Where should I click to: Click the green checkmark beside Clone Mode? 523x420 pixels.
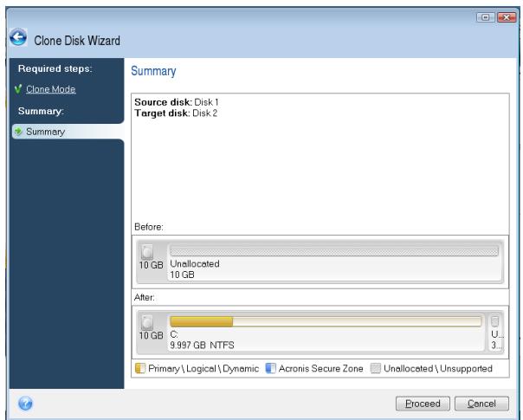(18, 88)
